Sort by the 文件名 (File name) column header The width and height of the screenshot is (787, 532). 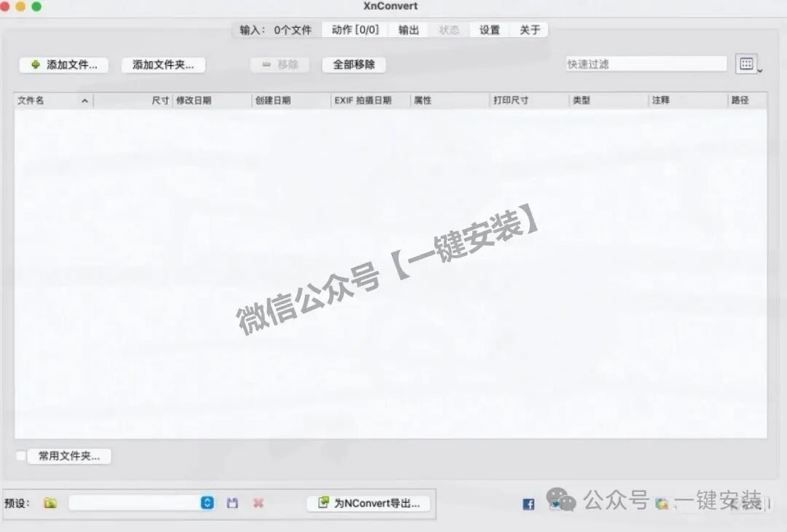(x=54, y=101)
